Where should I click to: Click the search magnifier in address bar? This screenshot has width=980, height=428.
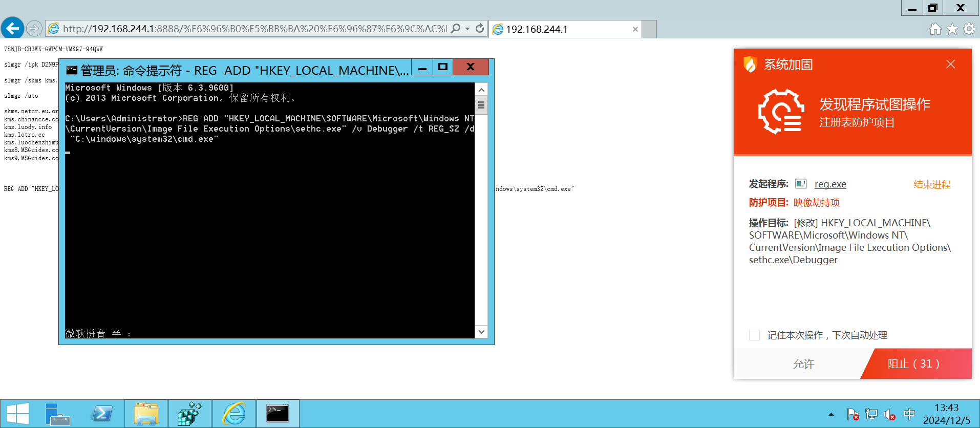click(x=455, y=29)
